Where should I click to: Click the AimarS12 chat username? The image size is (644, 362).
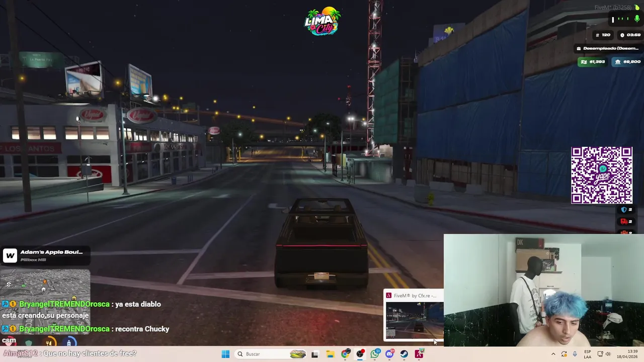pos(21,353)
